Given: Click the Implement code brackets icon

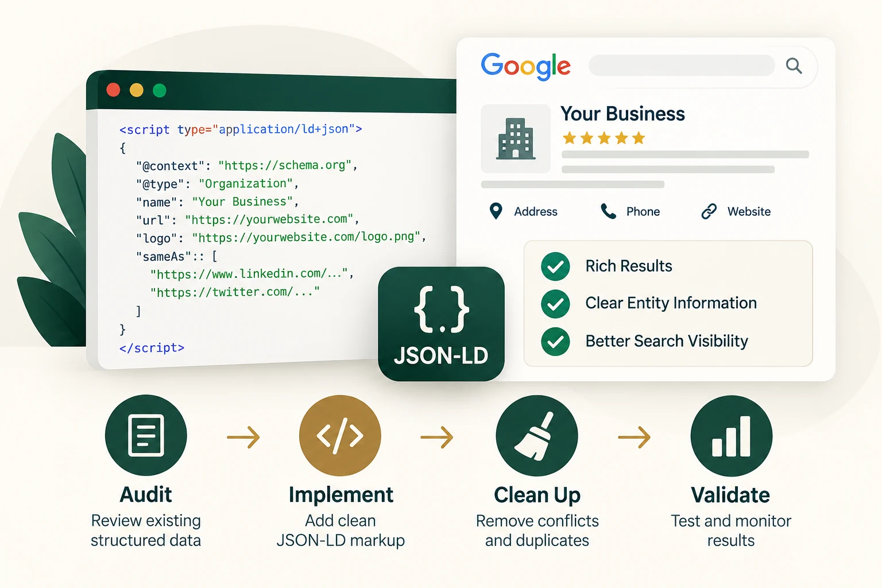Looking at the screenshot, I should (340, 435).
